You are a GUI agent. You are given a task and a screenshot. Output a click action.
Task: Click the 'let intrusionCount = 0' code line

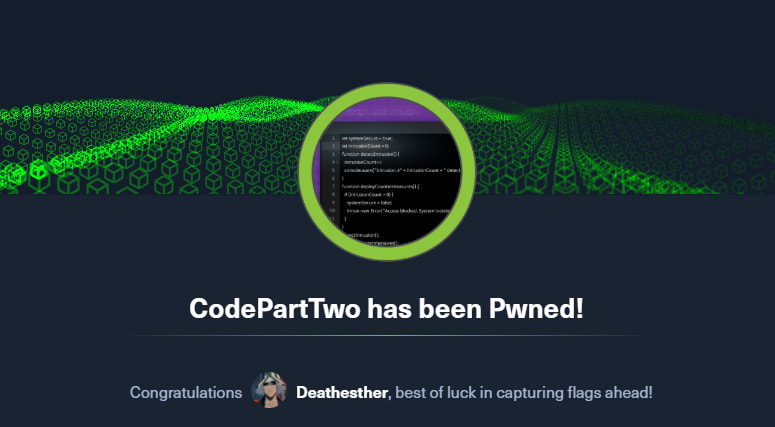(x=366, y=146)
